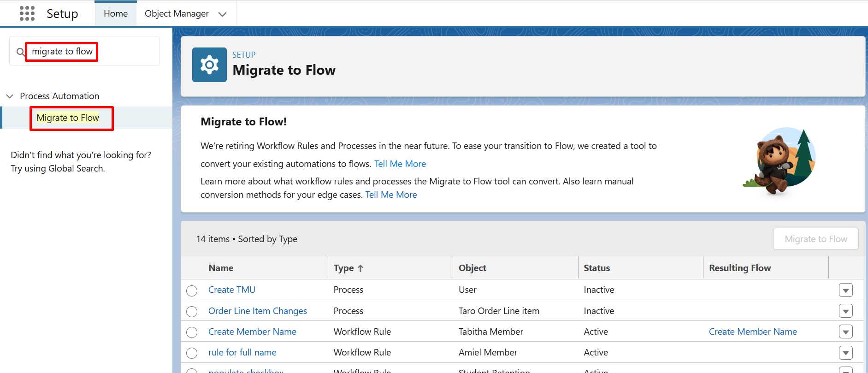Select the Create TMU radio button
868x373 pixels.
[192, 290]
